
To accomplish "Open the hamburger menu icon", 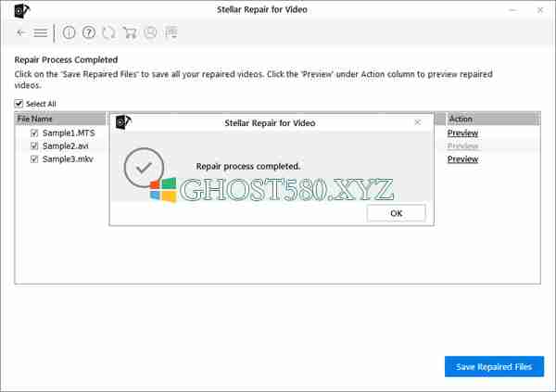I will (x=41, y=32).
